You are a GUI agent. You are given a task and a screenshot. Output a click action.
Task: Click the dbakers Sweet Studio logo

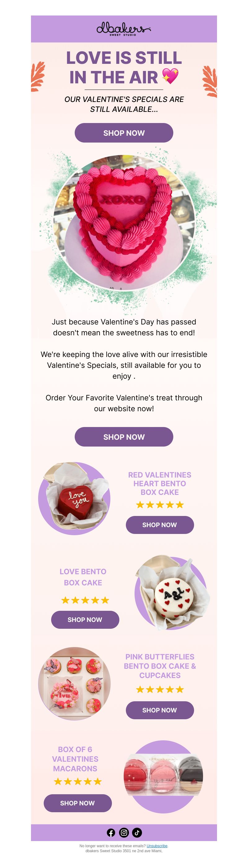(x=124, y=29)
